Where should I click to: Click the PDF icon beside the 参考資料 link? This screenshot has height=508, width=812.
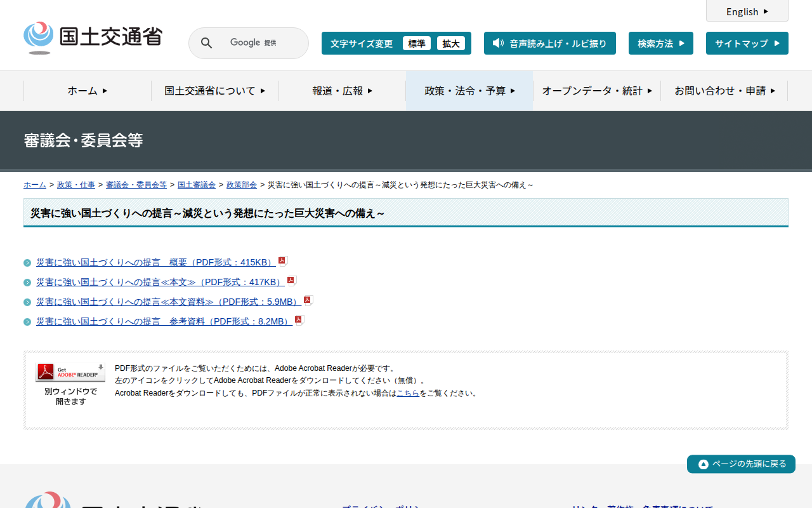tap(299, 320)
